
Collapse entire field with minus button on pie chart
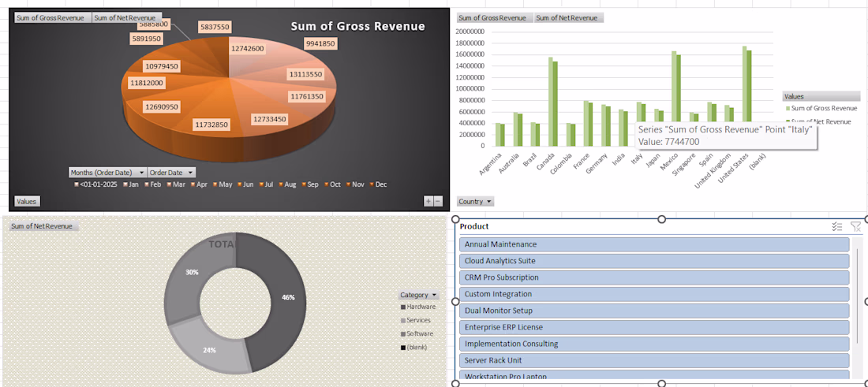(438, 201)
